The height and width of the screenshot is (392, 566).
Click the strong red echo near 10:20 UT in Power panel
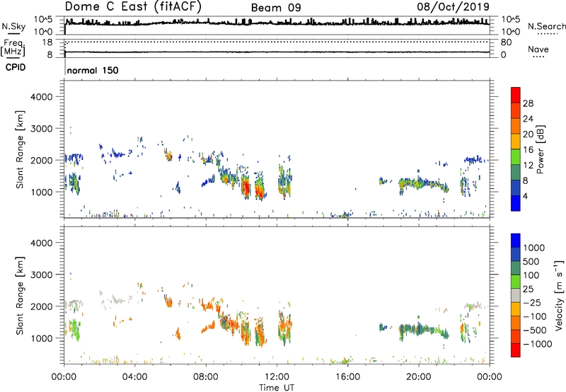(246, 188)
